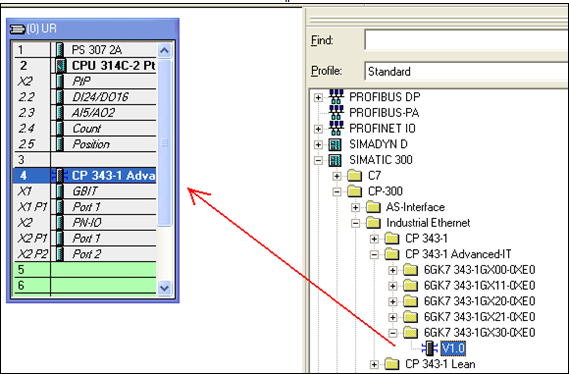
Task: Click the Industrial Ethernet folder icon
Action: tap(373, 223)
